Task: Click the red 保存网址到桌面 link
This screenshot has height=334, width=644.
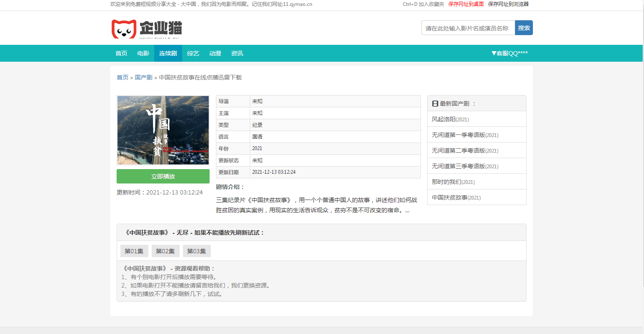Action: [466, 4]
